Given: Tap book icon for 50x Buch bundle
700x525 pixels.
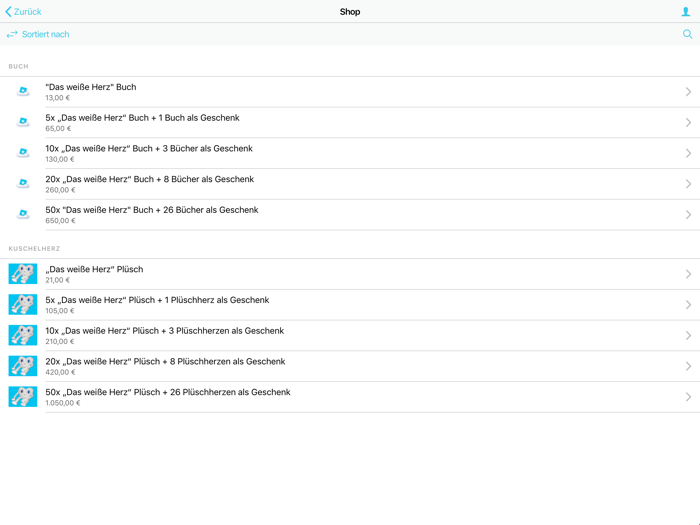Looking at the screenshot, I should [x=23, y=214].
